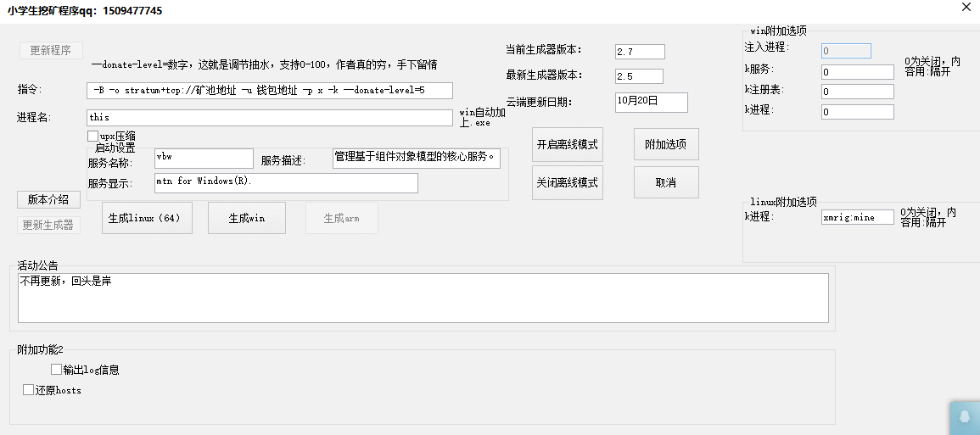Close the window using the X button
Screen dimensions: 980x435
pos(966,8)
